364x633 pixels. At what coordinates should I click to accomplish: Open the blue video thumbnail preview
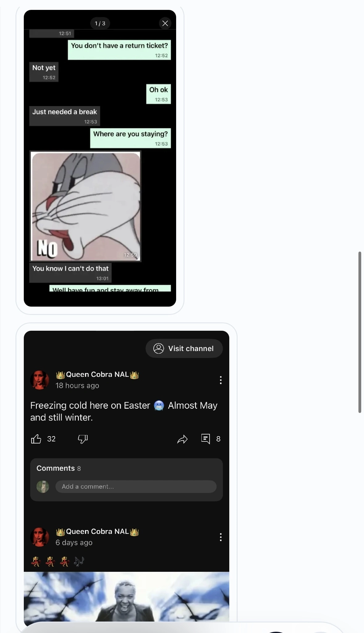[x=126, y=597]
